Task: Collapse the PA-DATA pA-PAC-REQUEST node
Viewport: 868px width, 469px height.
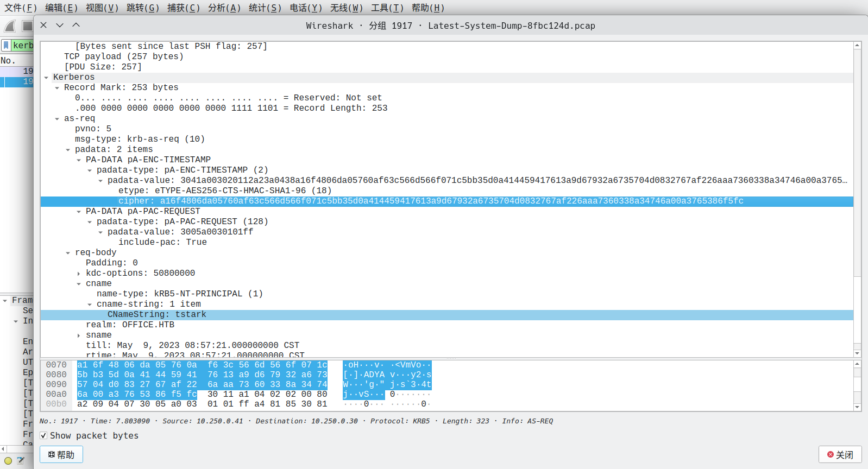Action: point(79,212)
